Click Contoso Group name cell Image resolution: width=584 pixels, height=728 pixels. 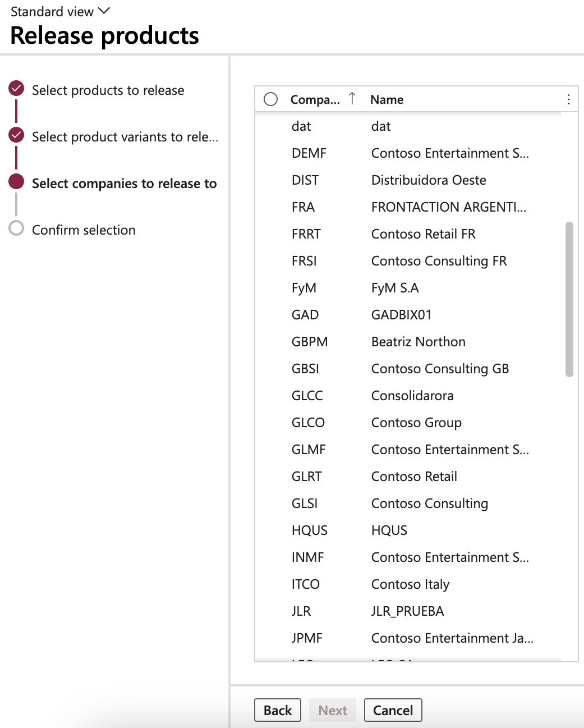click(416, 423)
